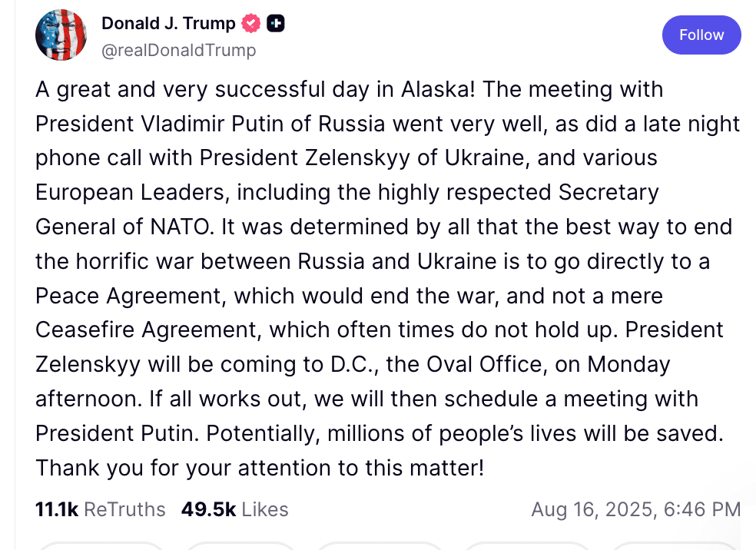The image size is (756, 550).
Task: Click the rightmost action pill below timestamp
Action: tap(675, 545)
